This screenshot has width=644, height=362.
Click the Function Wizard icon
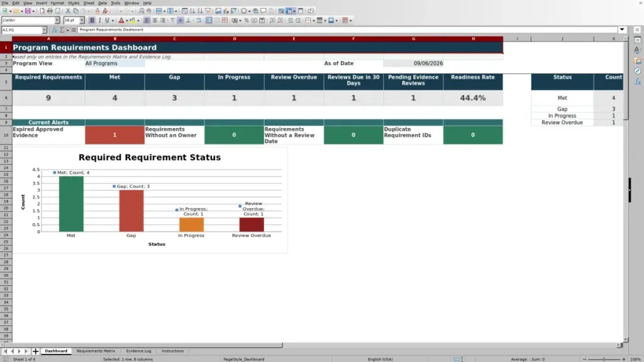point(55,30)
